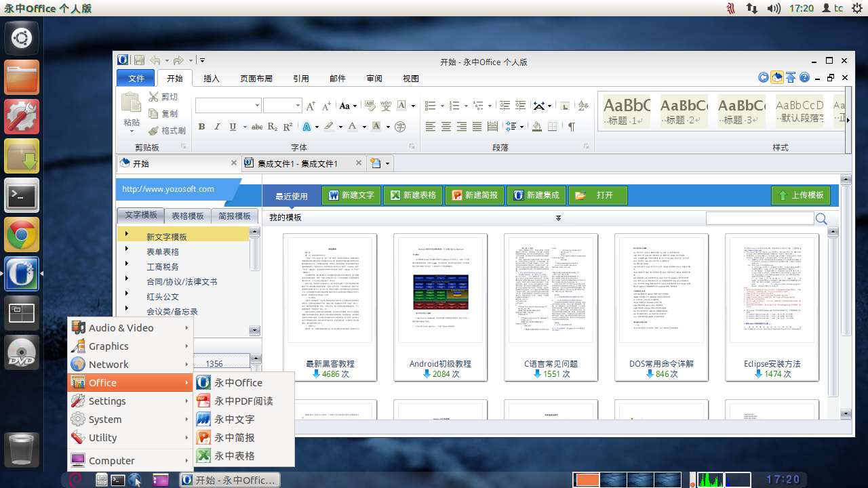
Task: Open the font size dropdown
Action: point(298,106)
